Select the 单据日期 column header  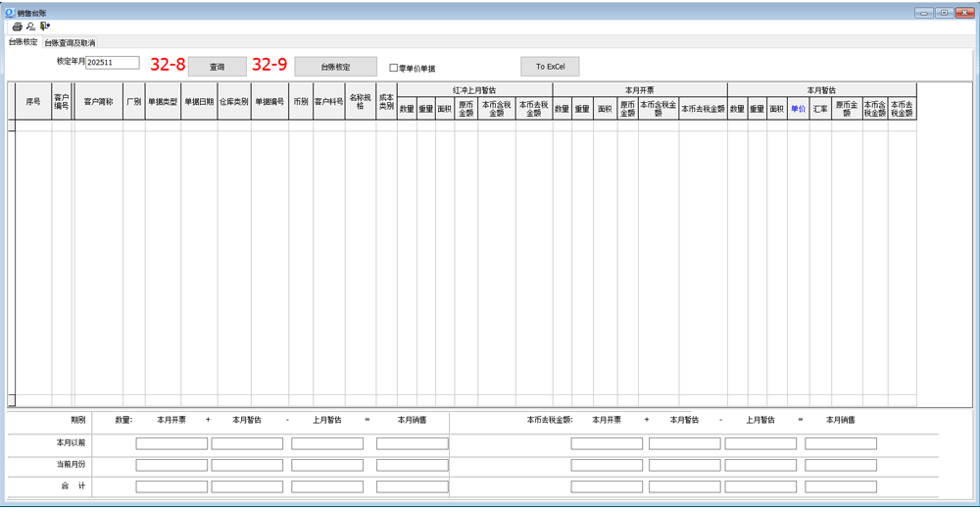199,101
